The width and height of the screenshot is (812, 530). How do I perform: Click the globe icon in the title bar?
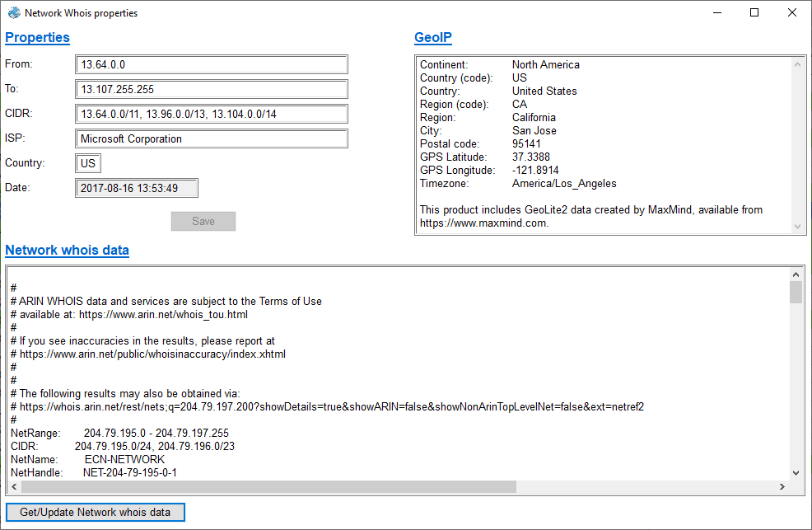coord(15,12)
